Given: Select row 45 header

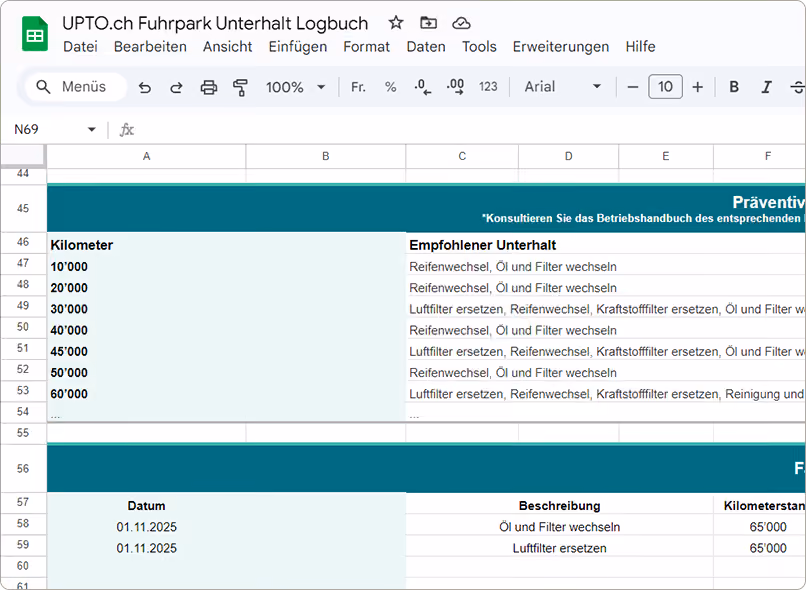Looking at the screenshot, I should 23,208.
